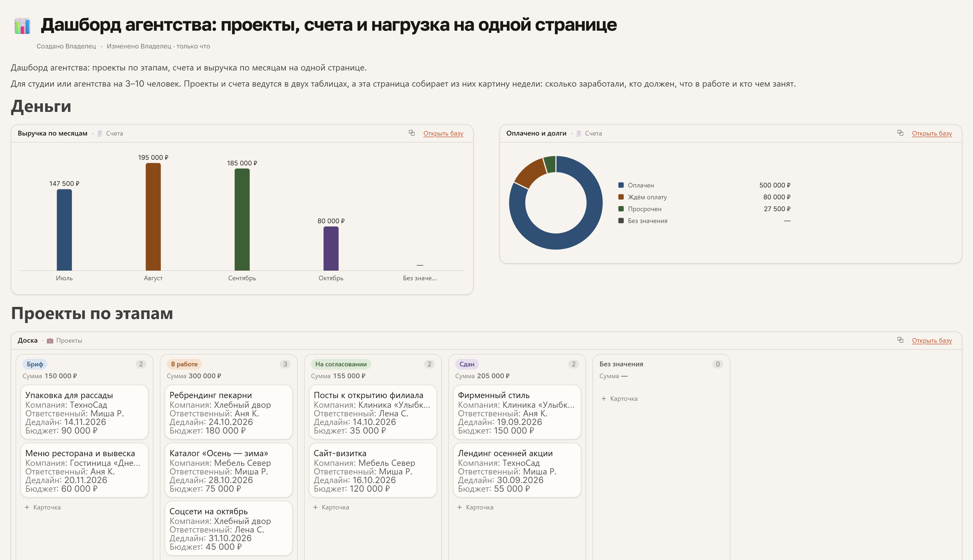
Task: Click Счета database icon in Оплачено и долги header
Action: (579, 133)
